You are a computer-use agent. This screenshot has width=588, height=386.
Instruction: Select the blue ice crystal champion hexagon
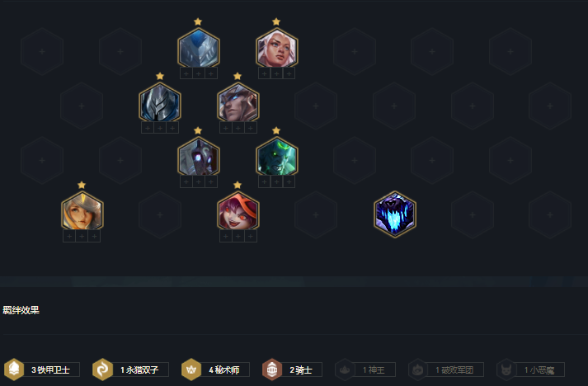[199, 49]
